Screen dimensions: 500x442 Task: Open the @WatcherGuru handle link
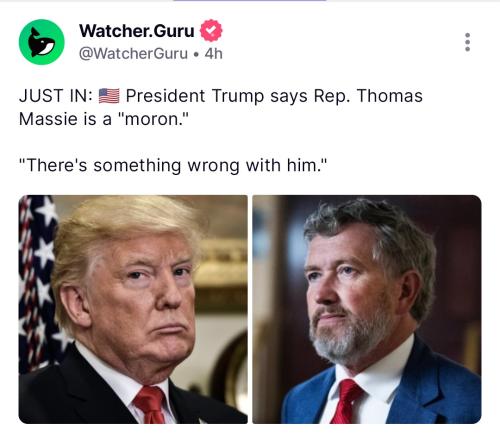pos(133,54)
